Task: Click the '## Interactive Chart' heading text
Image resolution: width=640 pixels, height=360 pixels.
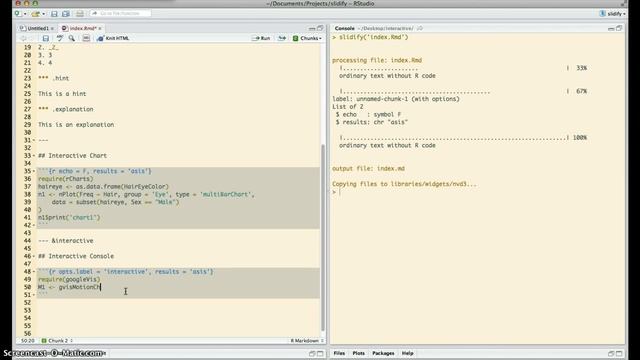Action: coord(72,156)
